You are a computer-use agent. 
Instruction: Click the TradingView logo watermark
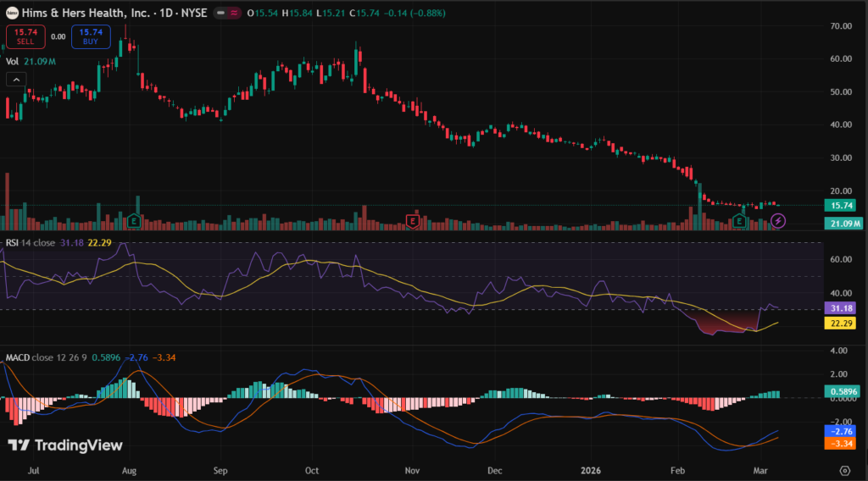pos(65,445)
